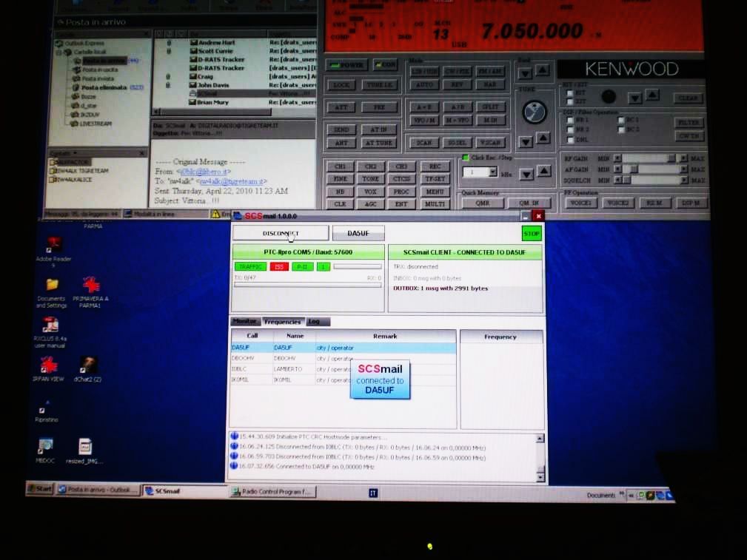Switch to the Monitor tab in SCSmail

click(x=244, y=322)
